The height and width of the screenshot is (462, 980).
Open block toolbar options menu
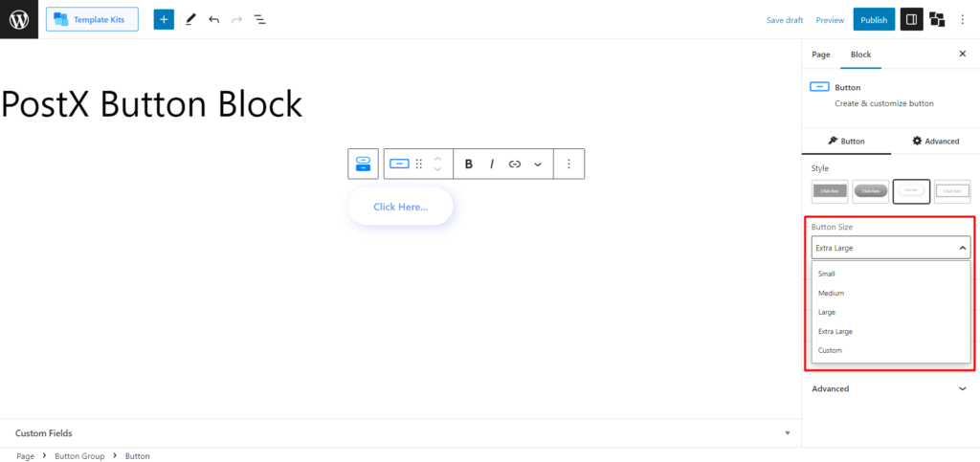[568, 164]
